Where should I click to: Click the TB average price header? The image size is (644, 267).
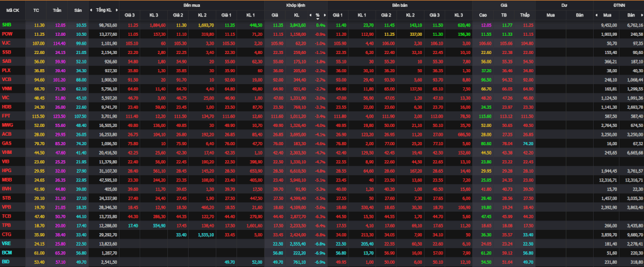[504, 15]
